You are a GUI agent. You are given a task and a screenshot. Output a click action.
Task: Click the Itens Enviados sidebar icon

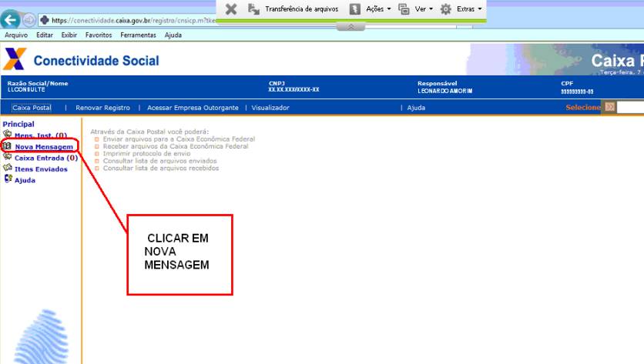pyautogui.click(x=8, y=168)
